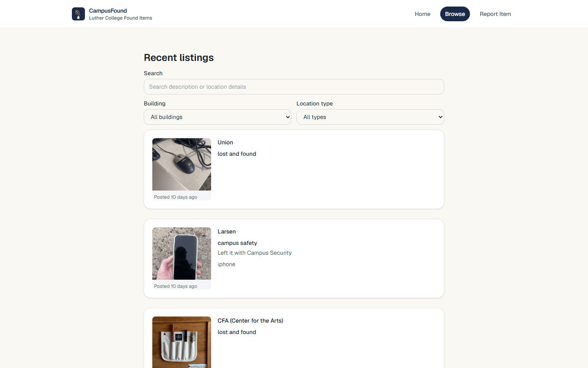588x368 pixels.
Task: Click 'Left it with Campus Security' text
Action: [255, 253]
